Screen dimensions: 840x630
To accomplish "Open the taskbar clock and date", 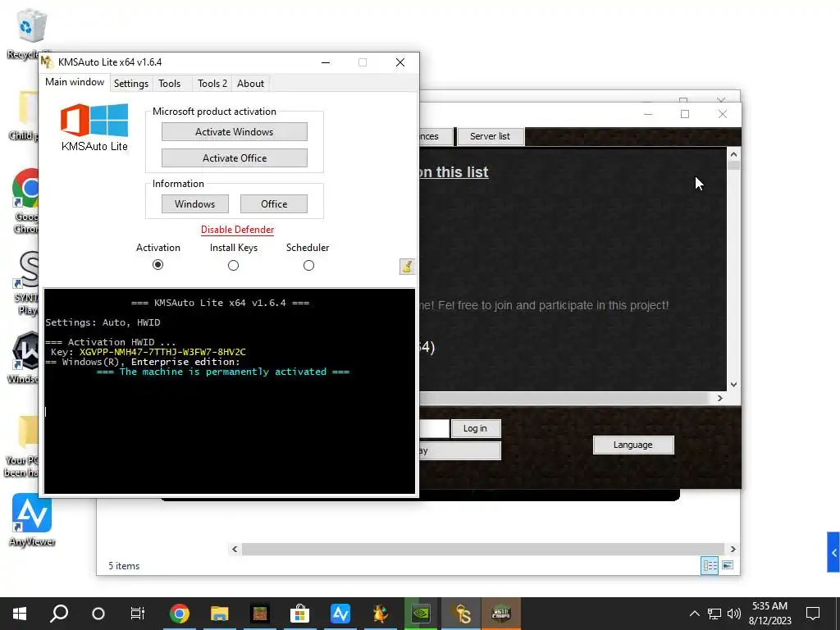I will tap(769, 614).
